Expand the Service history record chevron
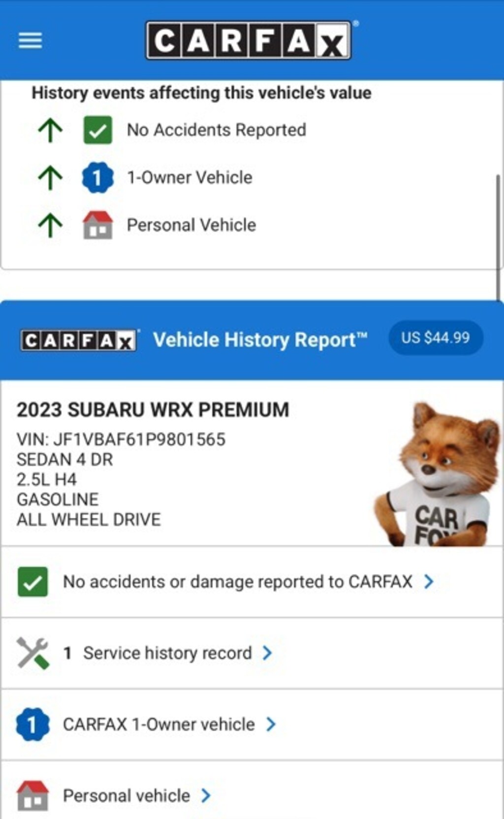Screen dimensions: 504x819 tap(267, 653)
